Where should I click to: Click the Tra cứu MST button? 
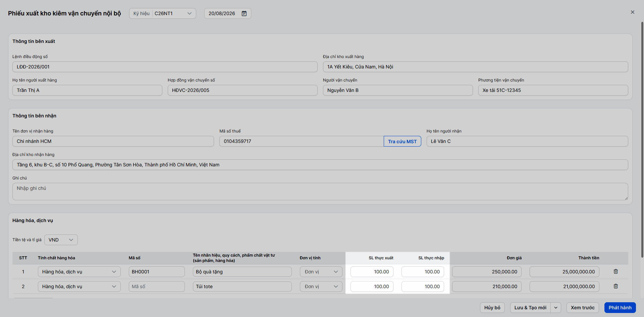pyautogui.click(x=402, y=141)
